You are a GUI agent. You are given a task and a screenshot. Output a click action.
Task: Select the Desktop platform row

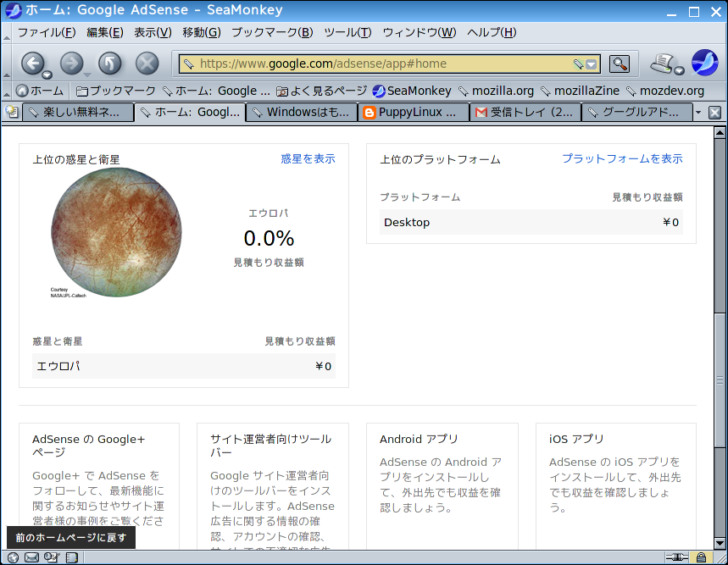click(531, 222)
